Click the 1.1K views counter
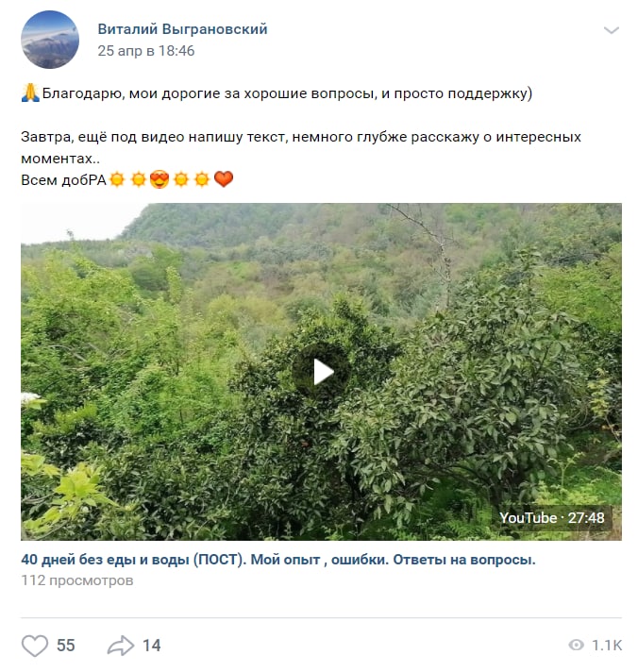Viewport: 638px width, 672px height. [x=606, y=645]
